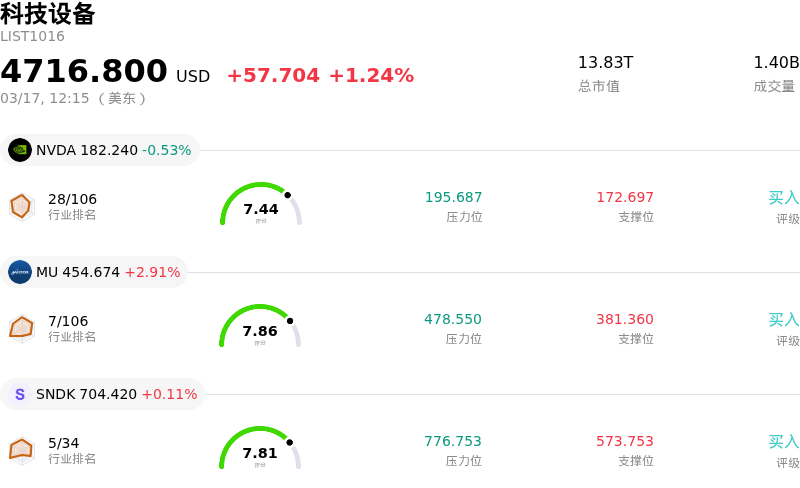800x488 pixels.
Task: Click the MU 7.86 score gauge
Action: click(261, 328)
